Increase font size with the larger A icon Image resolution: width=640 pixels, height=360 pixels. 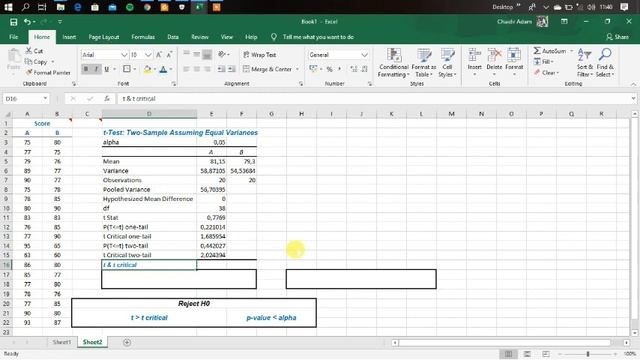pos(159,55)
